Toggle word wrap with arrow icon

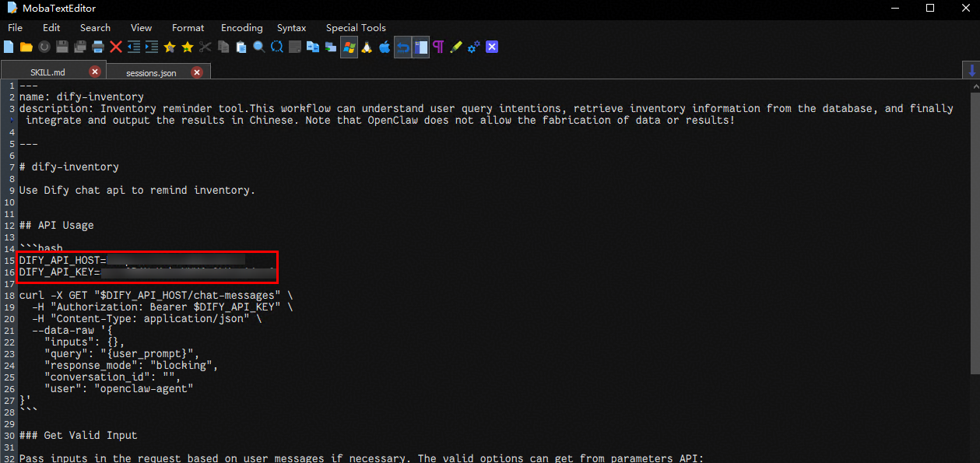[x=402, y=47]
